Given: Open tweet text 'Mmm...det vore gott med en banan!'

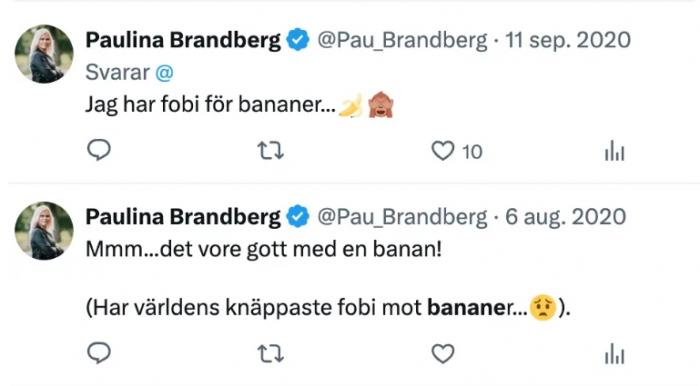Looking at the screenshot, I should pyautogui.click(x=263, y=249).
